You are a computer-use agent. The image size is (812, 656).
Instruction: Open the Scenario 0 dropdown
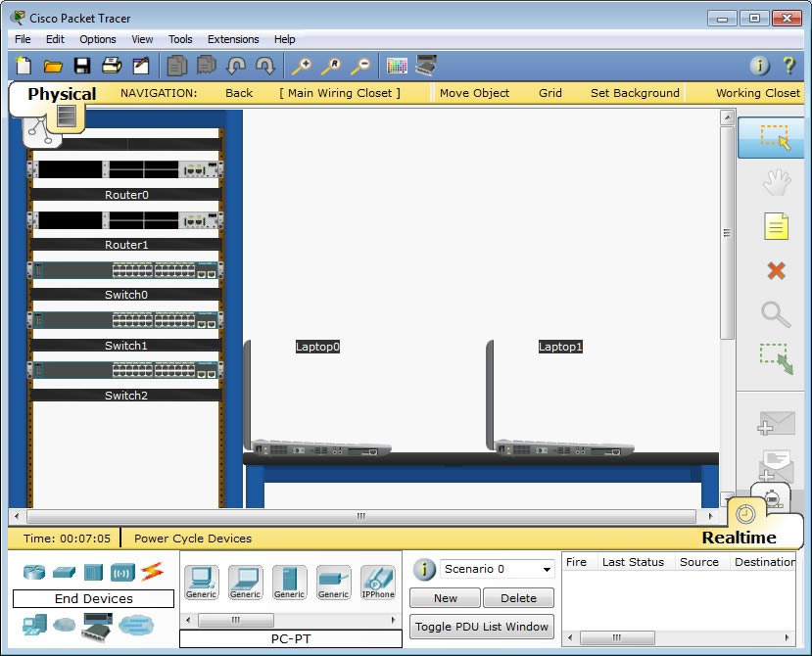point(498,569)
